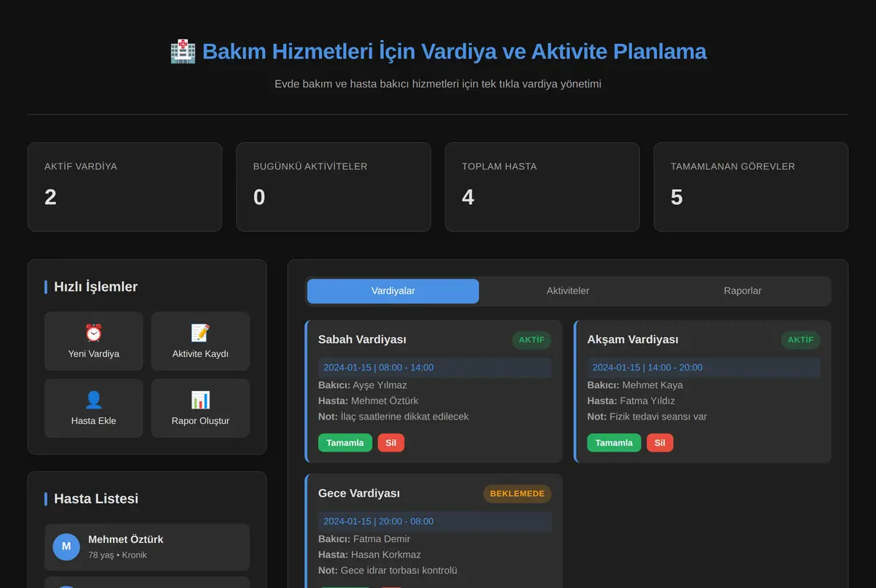Click the Gece Vardiyası card title
The image size is (876, 588).
tap(359, 494)
